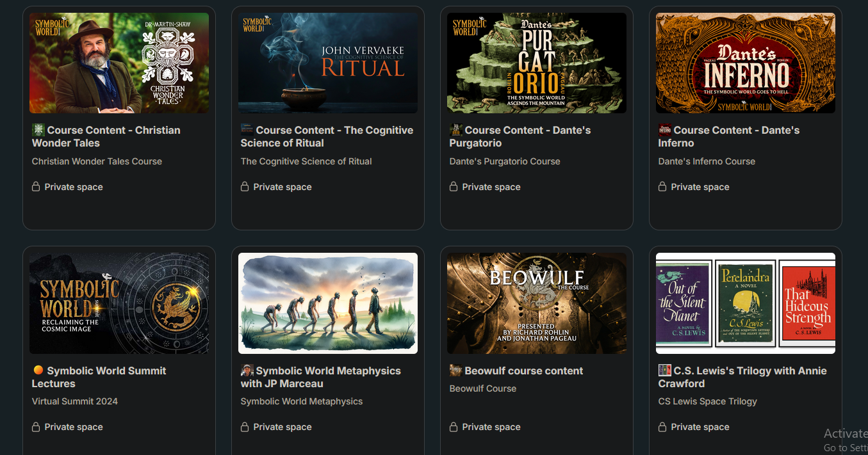This screenshot has height=455, width=868.
Task: Click the lock icon on Beowulf course content card
Action: tap(454, 426)
